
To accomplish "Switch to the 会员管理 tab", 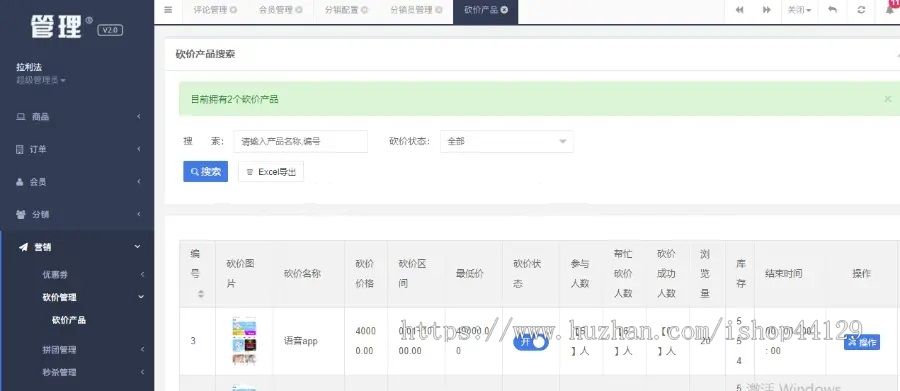I will pos(276,10).
